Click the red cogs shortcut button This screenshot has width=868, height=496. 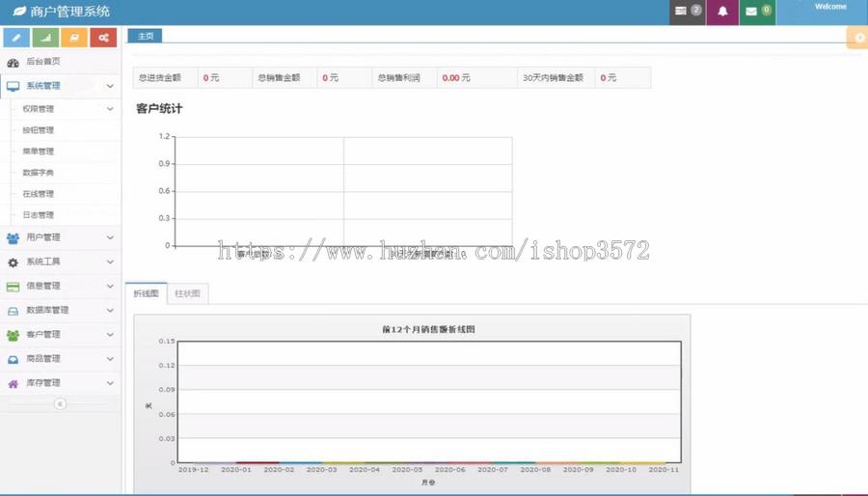pyautogui.click(x=103, y=38)
